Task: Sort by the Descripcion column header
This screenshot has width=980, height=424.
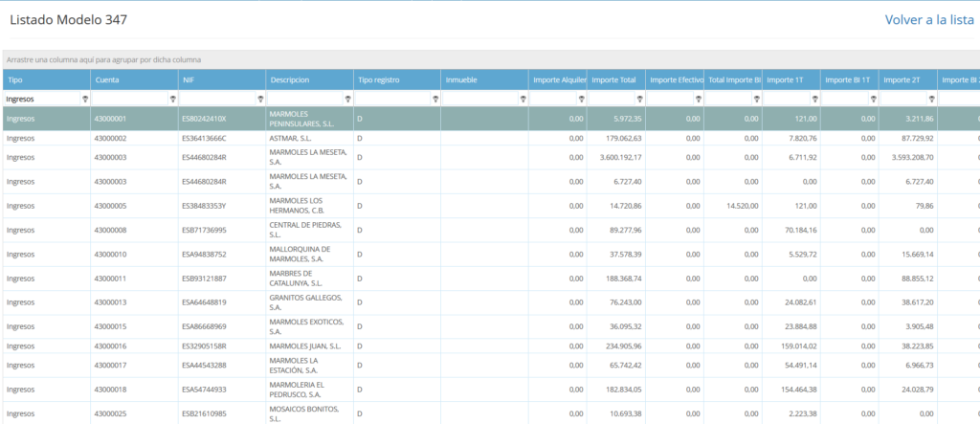Action: click(x=308, y=79)
